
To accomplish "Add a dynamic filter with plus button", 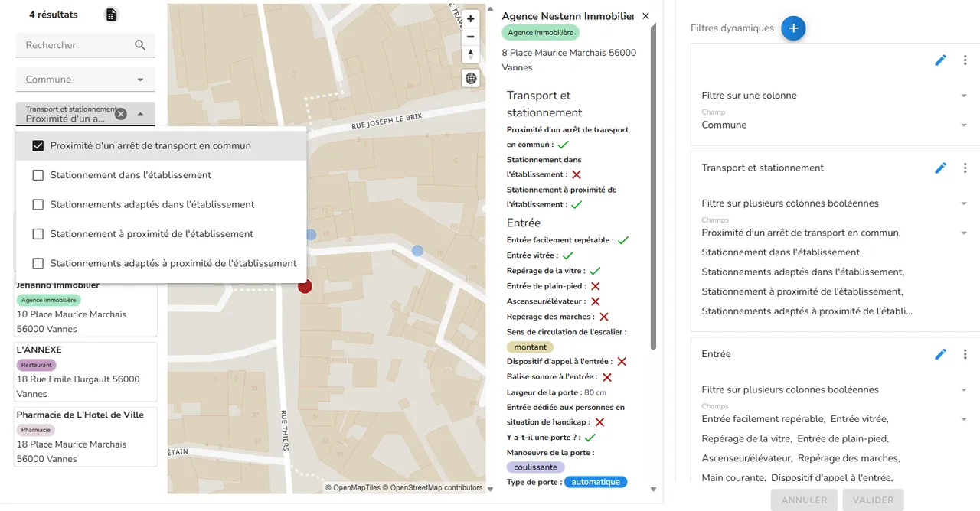I will 793,28.
